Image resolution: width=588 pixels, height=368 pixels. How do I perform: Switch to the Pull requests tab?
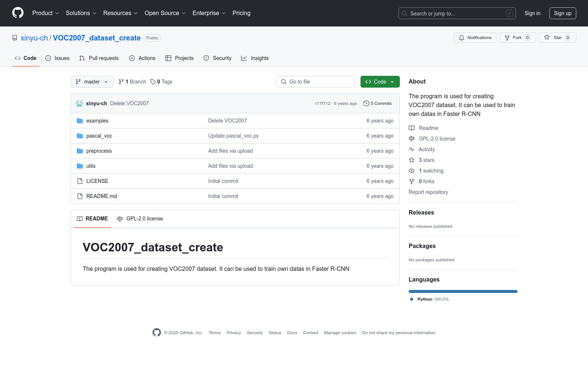tap(99, 58)
